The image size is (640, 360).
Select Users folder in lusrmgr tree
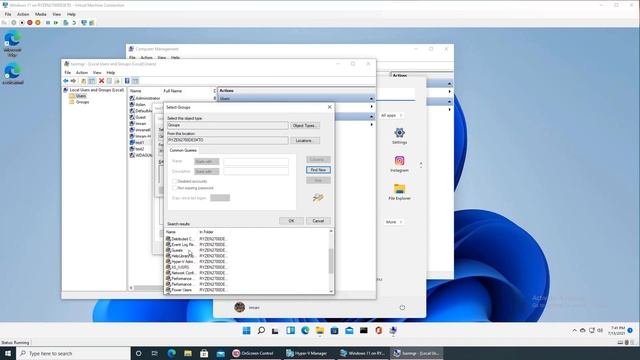click(80, 96)
